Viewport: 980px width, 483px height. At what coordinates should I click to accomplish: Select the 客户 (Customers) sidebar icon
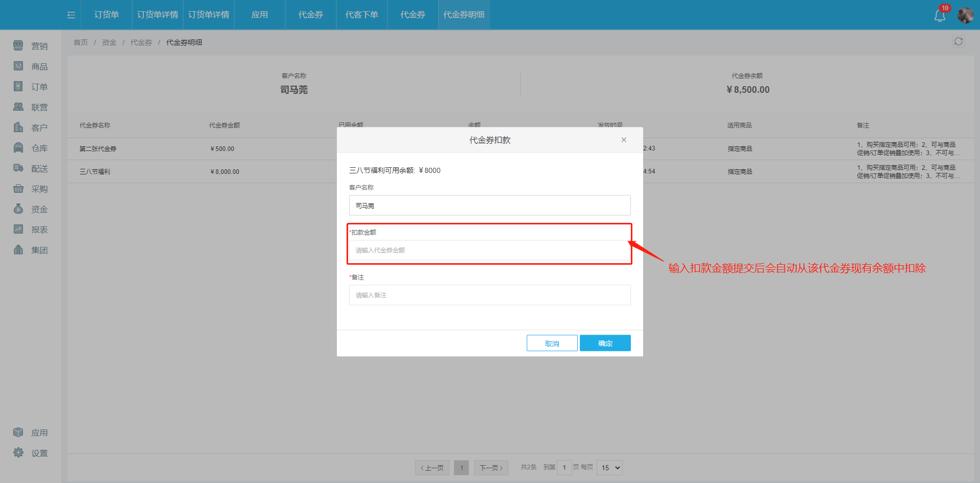(31, 127)
